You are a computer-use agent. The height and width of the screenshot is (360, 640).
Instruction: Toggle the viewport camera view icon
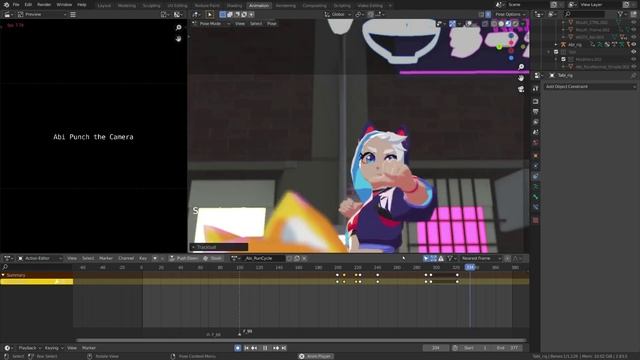[x=521, y=89]
